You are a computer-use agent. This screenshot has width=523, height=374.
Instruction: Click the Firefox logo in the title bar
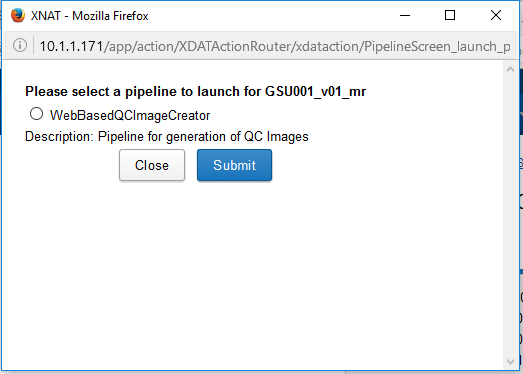(x=18, y=15)
